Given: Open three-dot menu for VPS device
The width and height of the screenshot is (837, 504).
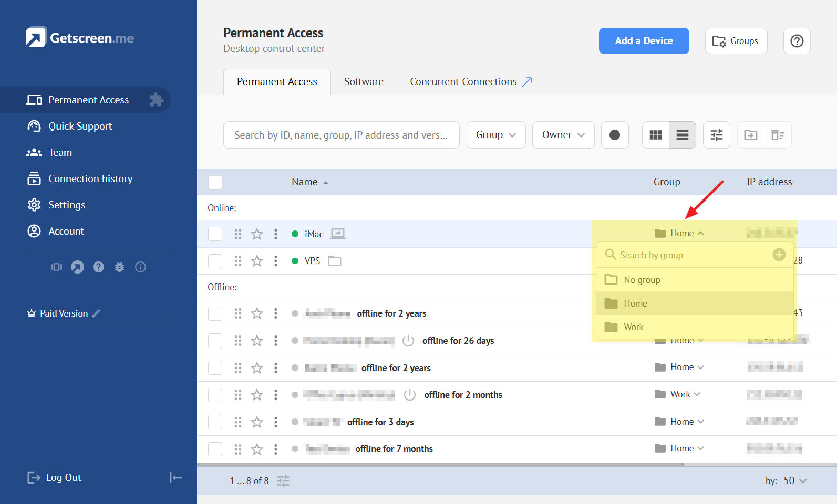Looking at the screenshot, I should coord(275,261).
